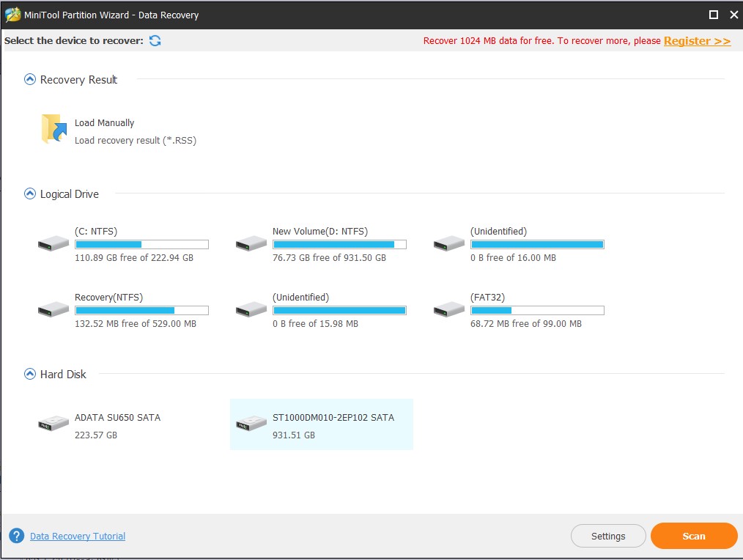The width and height of the screenshot is (743, 560).
Task: Click the refresh device list icon
Action: tap(155, 41)
